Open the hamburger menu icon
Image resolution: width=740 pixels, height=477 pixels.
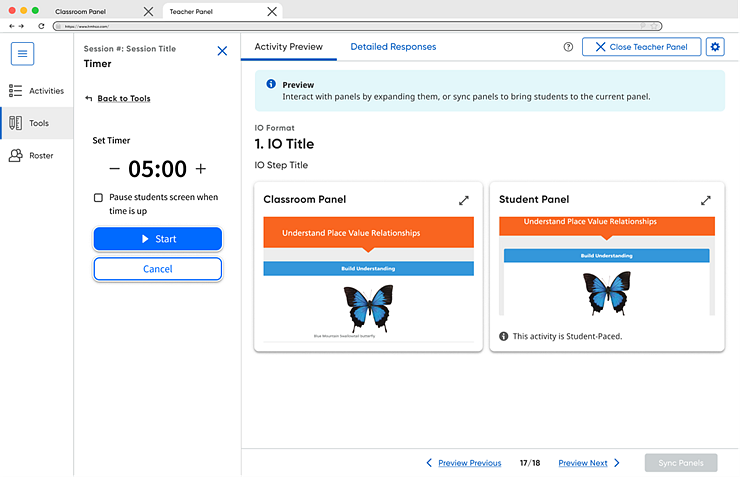(22, 54)
